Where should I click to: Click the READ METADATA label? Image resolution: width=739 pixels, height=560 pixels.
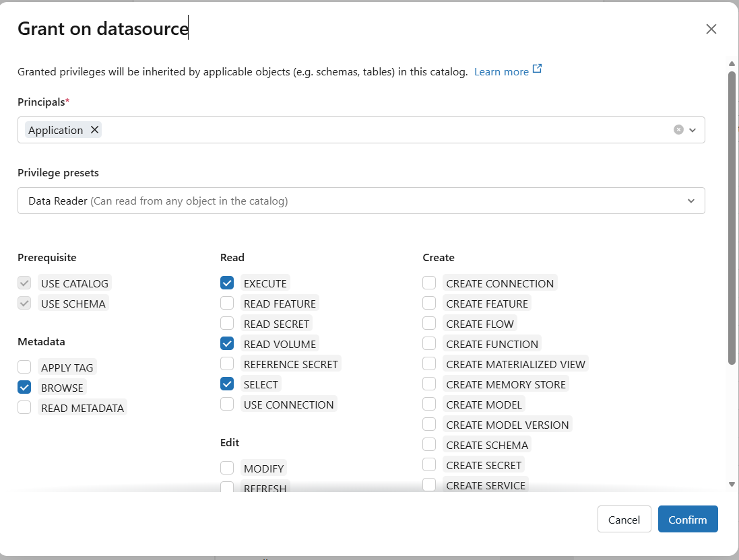click(82, 408)
